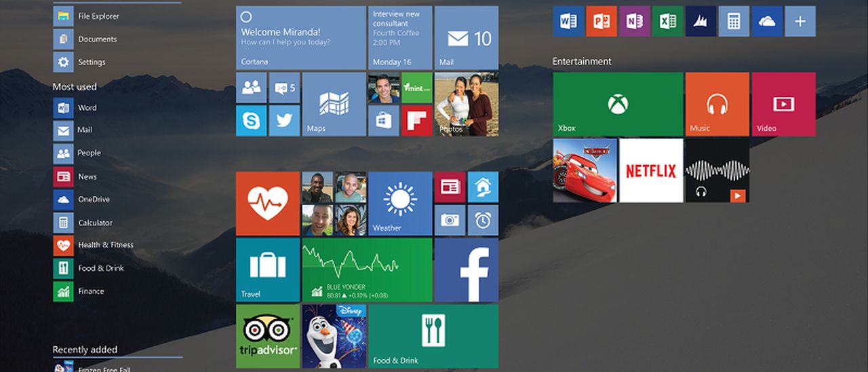868x372 pixels.
Task: Open the small blue house tile
Action: pyautogui.click(x=483, y=187)
